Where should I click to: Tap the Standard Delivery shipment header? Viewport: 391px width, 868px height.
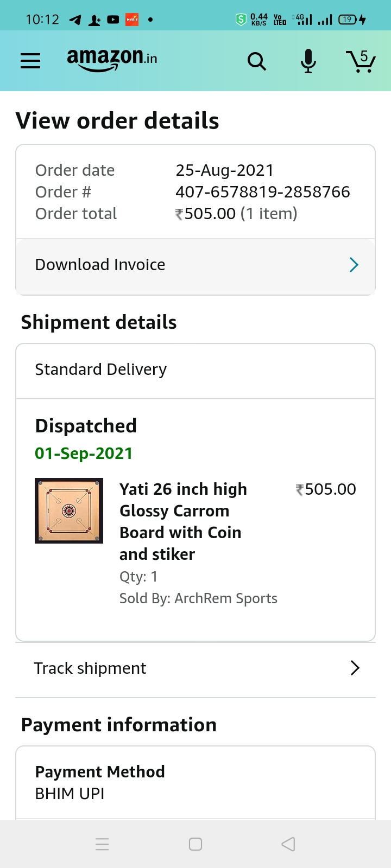click(101, 369)
